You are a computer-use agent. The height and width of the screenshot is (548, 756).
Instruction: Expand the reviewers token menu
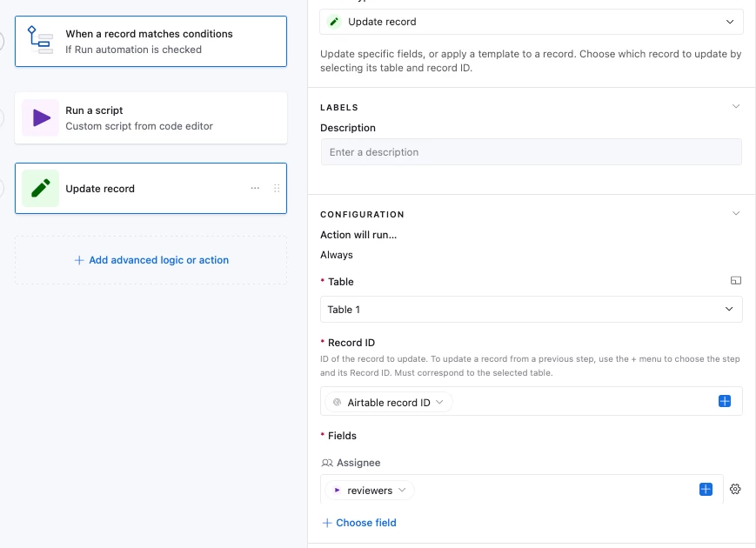point(402,491)
